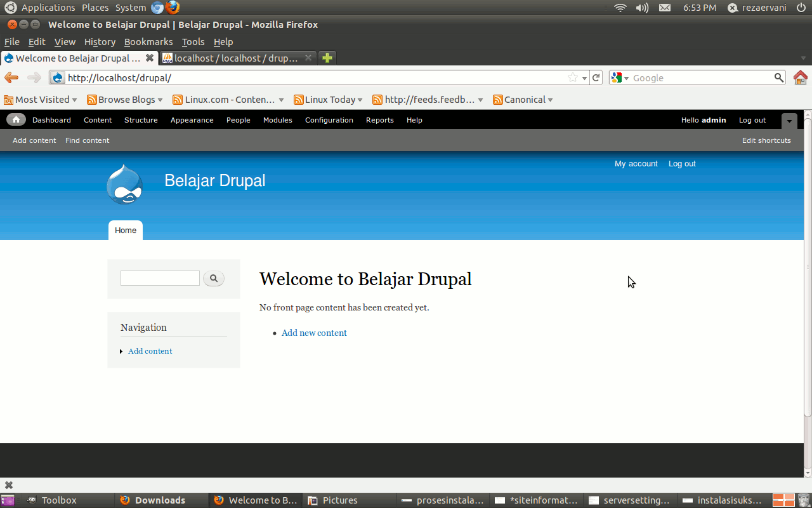The image size is (812, 508).
Task: Close the bottom add-on bar
Action: [9, 485]
